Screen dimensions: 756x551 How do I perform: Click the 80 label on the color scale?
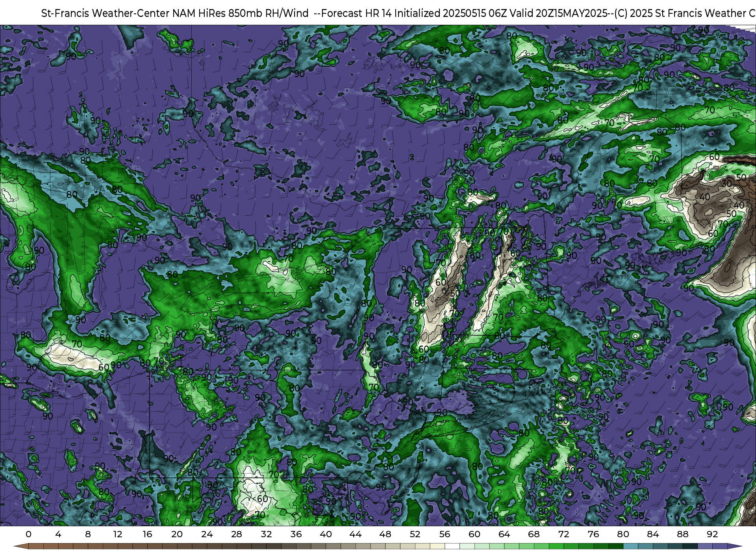click(623, 534)
